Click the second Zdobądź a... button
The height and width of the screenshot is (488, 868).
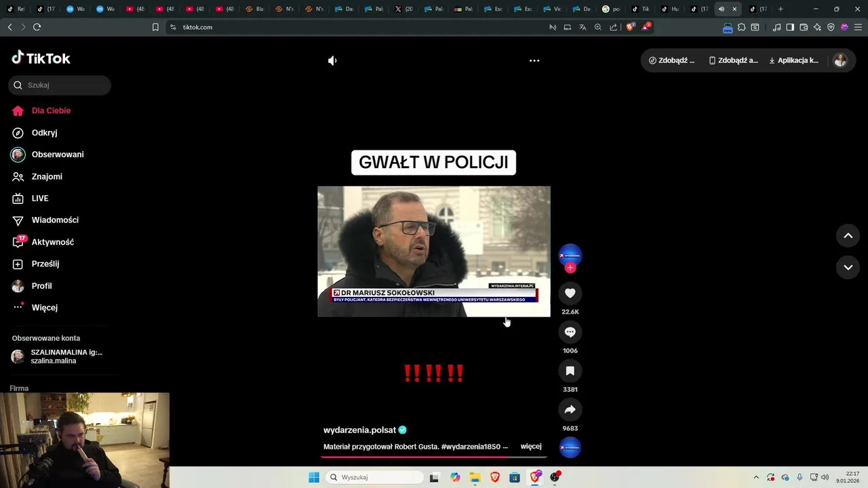(733, 60)
